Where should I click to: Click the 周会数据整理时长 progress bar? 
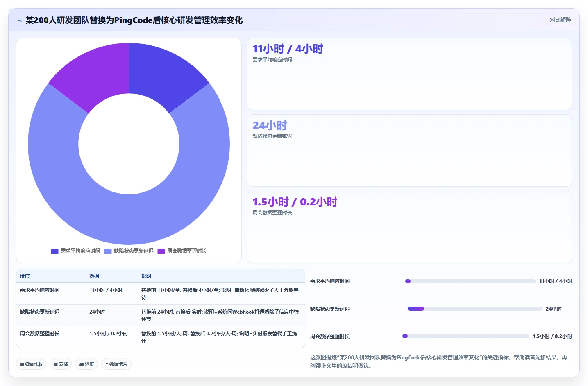click(466, 336)
